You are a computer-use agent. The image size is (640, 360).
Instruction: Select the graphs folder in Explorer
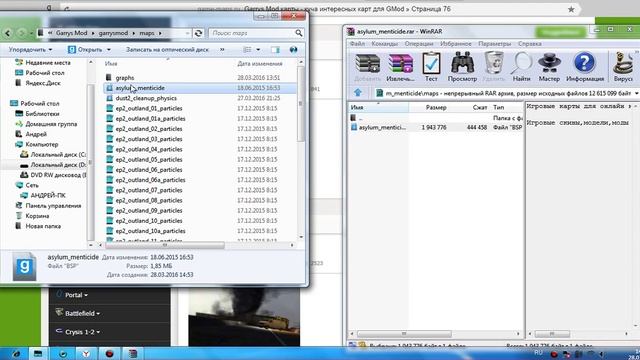124,78
